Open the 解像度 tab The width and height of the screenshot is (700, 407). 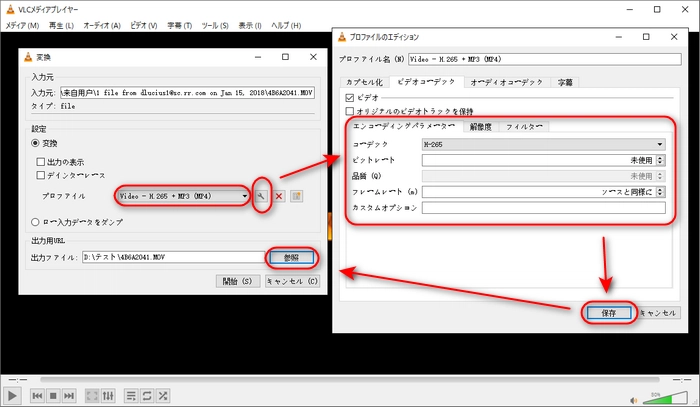pyautogui.click(x=481, y=127)
